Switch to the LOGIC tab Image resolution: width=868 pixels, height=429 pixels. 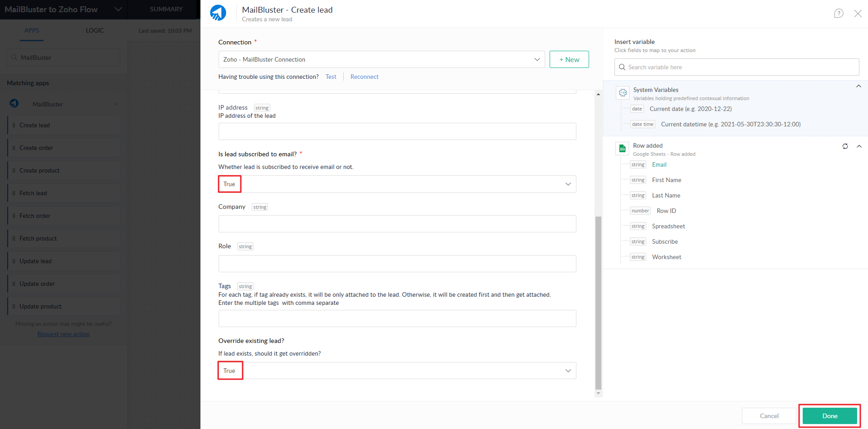click(95, 30)
